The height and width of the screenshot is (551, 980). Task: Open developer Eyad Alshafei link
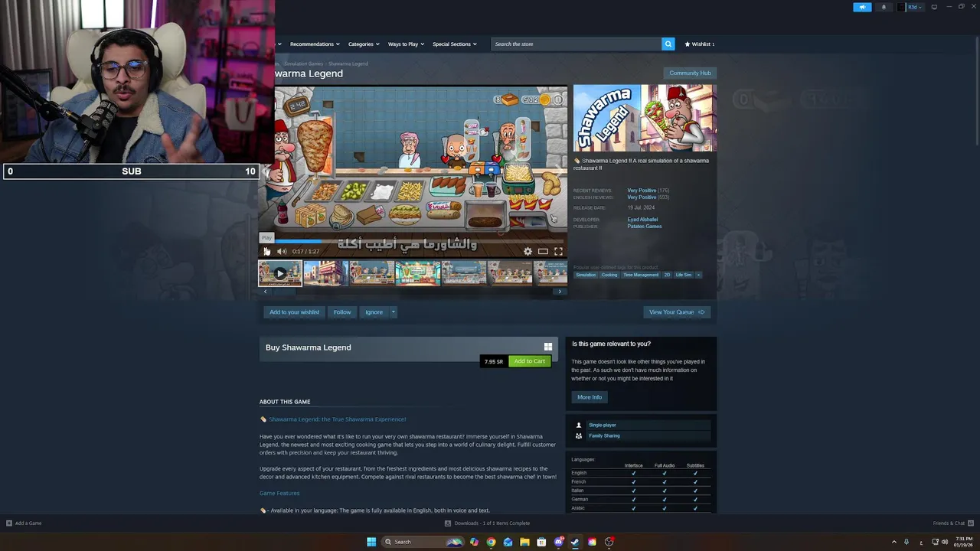642,220
